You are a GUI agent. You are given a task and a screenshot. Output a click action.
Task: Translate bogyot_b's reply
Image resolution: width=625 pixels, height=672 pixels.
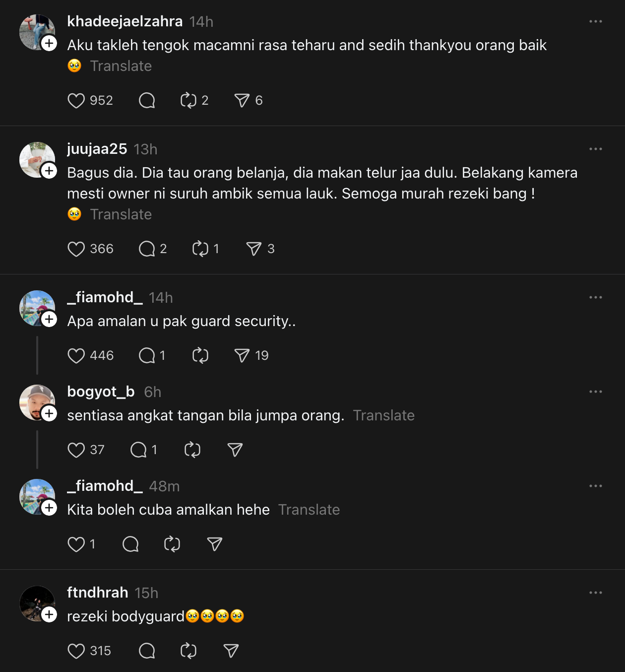383,415
